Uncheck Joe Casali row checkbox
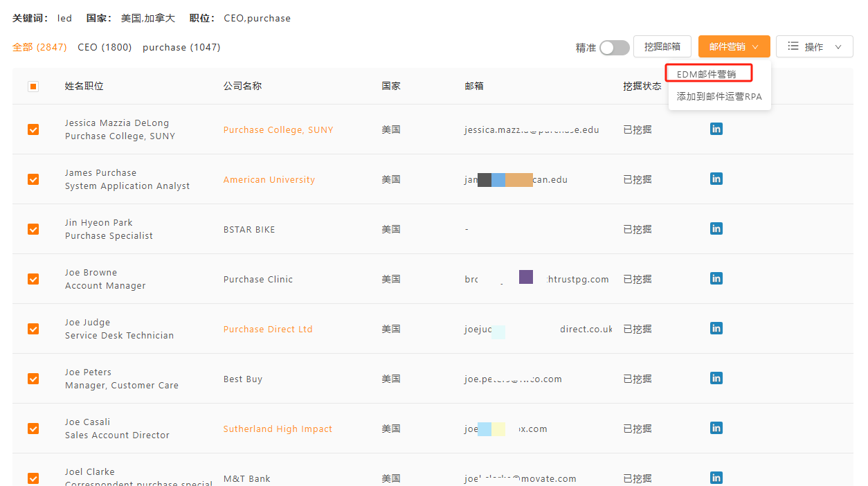Screen dimensions: 868x486 [x=33, y=429]
